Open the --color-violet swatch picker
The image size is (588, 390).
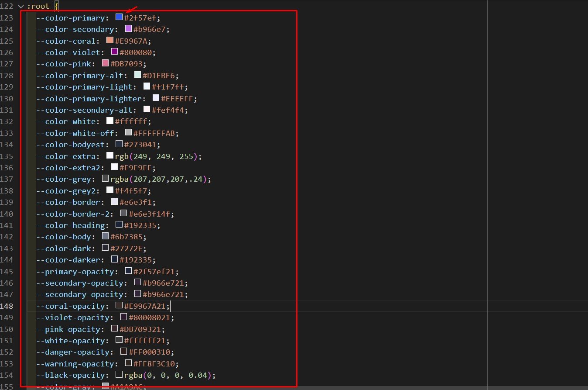click(114, 52)
